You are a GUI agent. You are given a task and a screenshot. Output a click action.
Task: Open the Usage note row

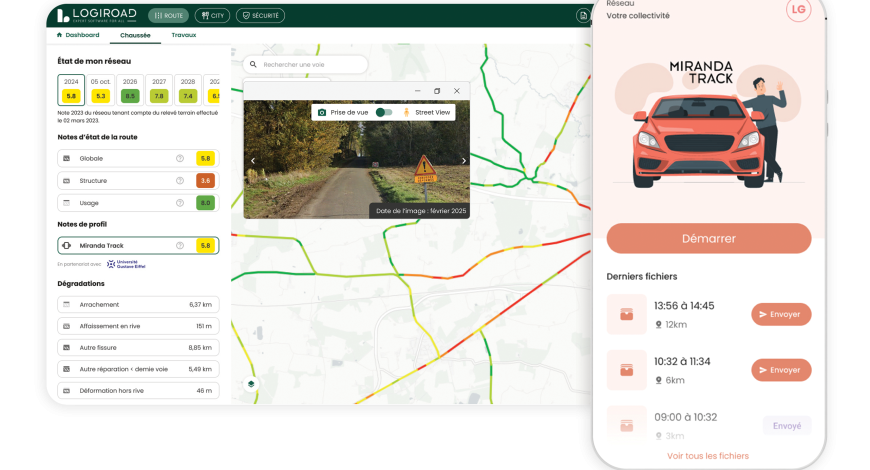pyautogui.click(x=138, y=203)
